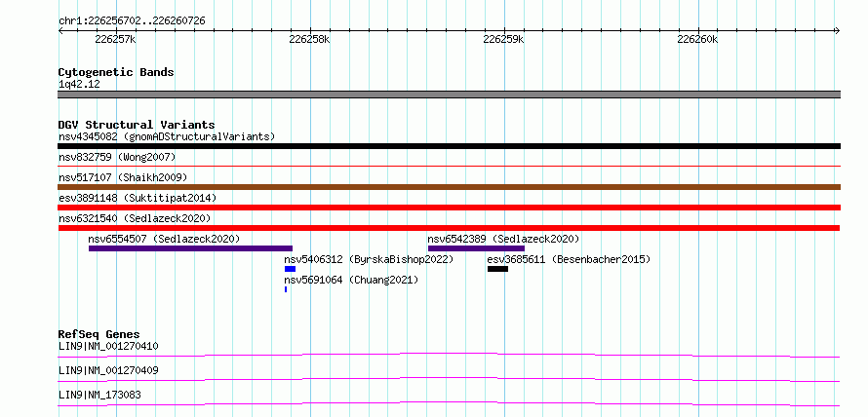Click the nsv6321540 (Sedlazeck2020) label
Viewport: 868px width, 417px height.
[x=135, y=218]
